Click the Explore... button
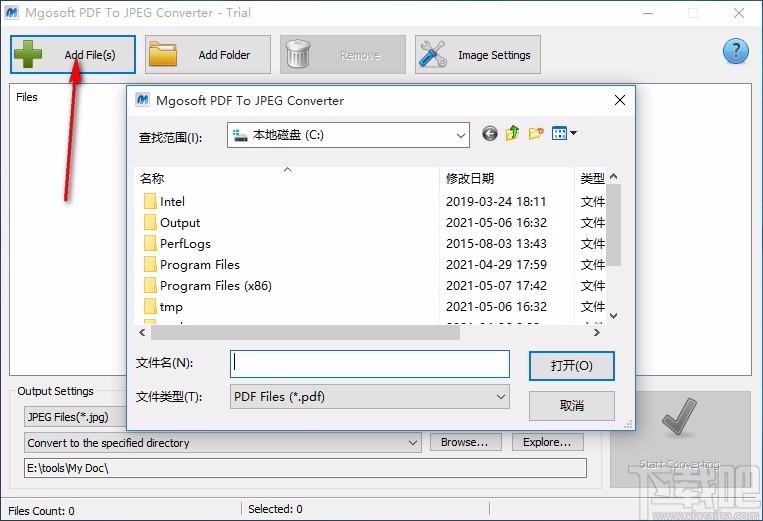 tap(547, 442)
